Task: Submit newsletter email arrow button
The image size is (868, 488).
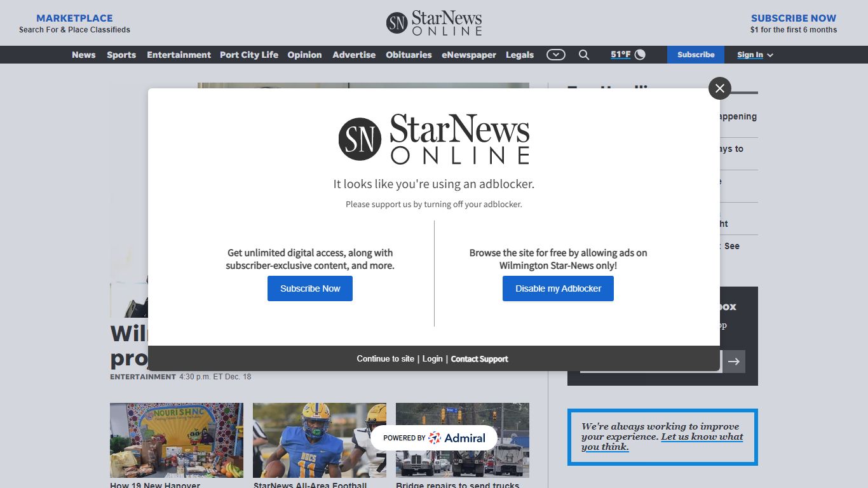Action: (734, 362)
